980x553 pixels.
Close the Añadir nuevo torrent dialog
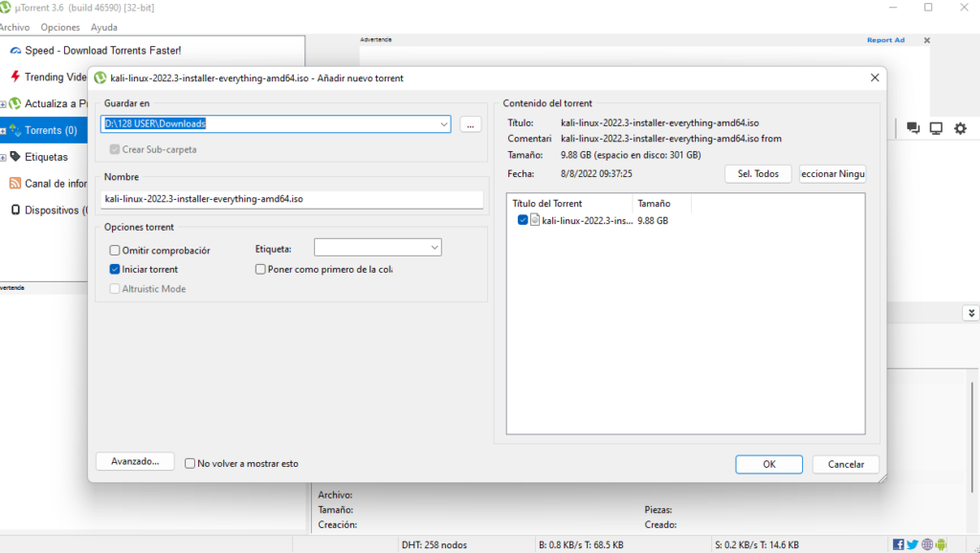click(x=875, y=77)
